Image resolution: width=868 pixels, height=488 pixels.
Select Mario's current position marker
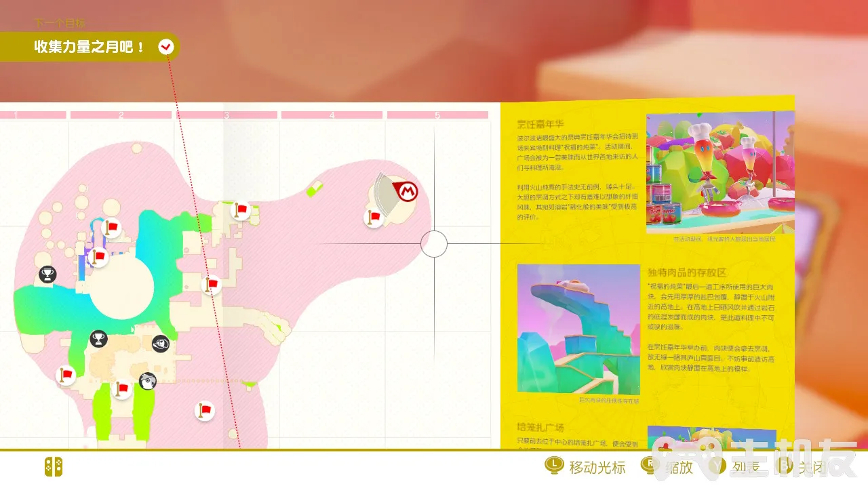407,192
